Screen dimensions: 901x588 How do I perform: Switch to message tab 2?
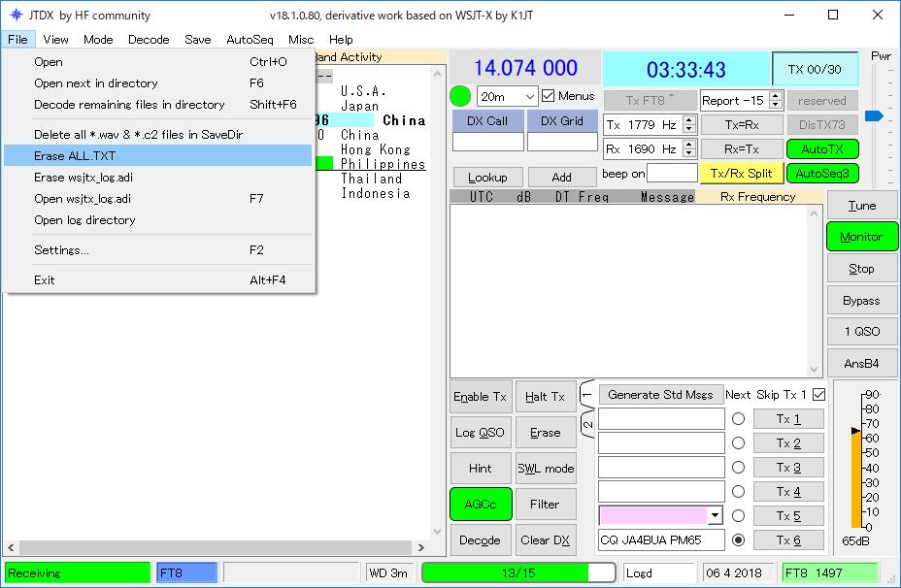(x=587, y=425)
